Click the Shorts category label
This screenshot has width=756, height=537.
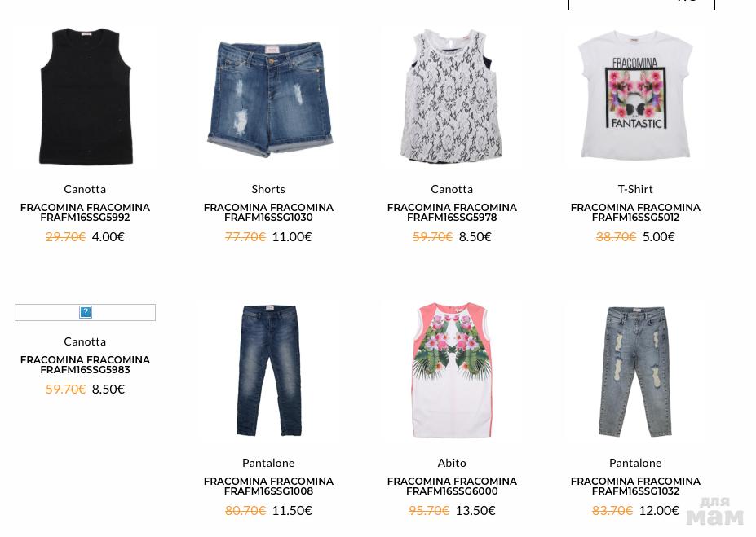pyautogui.click(x=268, y=189)
